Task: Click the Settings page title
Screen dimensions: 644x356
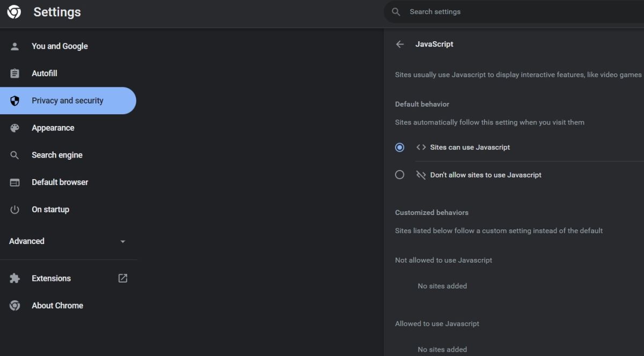Action: (x=57, y=12)
